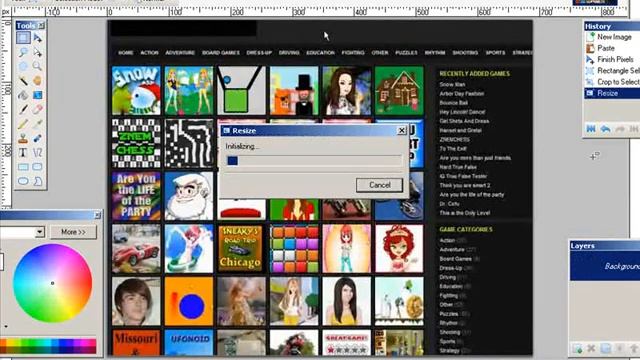
Task: Select the Rectangle Select tool
Action: (x=23, y=38)
